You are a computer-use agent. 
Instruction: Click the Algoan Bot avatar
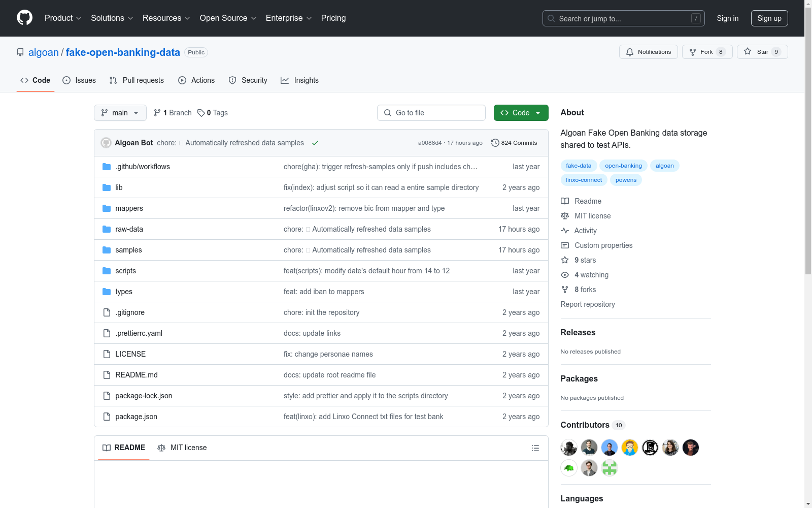(106, 143)
